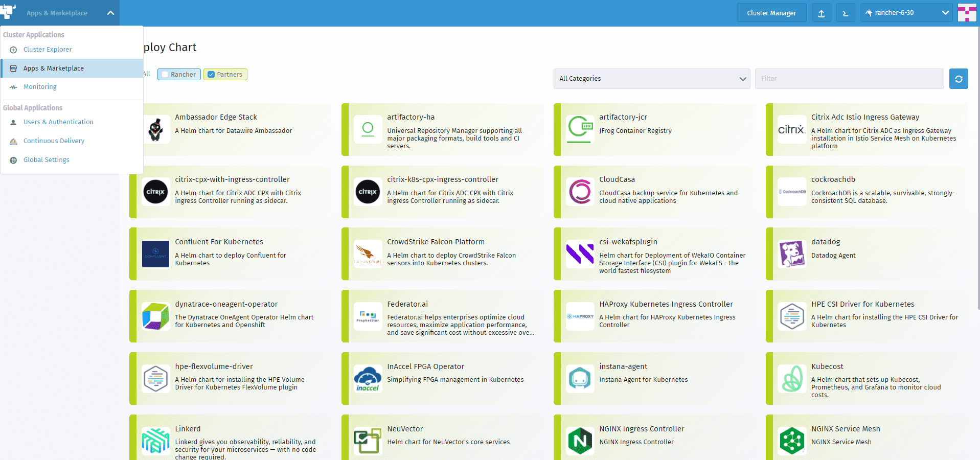Toggle the Partners repository checkbox

pyautogui.click(x=211, y=75)
